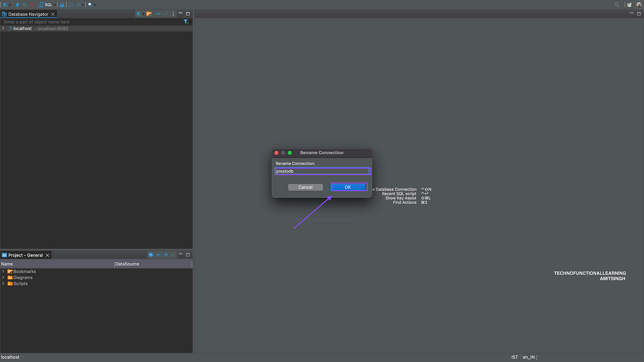Select the Database Navigator tab
644x362 pixels.
click(x=28, y=14)
